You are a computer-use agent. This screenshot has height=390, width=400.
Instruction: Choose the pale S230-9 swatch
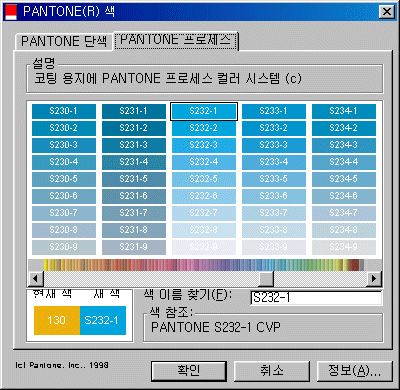coord(64,247)
